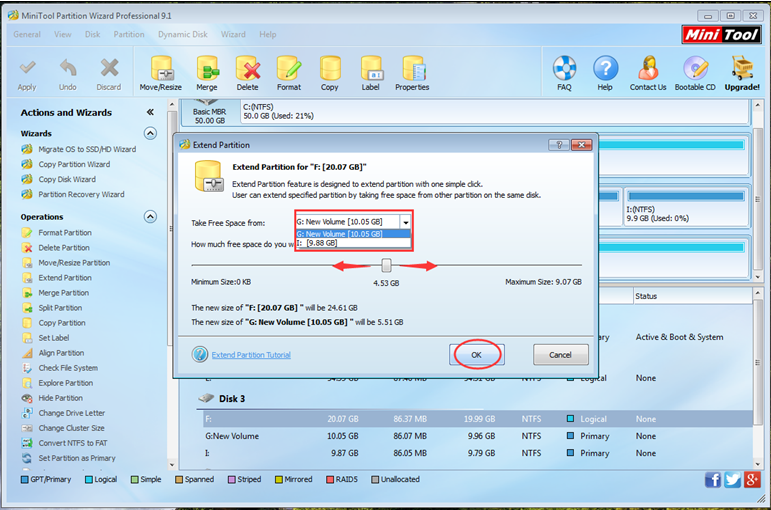Click Cancel in Extend Partition dialog
Viewport: 771px width, 510px height.
tap(561, 355)
